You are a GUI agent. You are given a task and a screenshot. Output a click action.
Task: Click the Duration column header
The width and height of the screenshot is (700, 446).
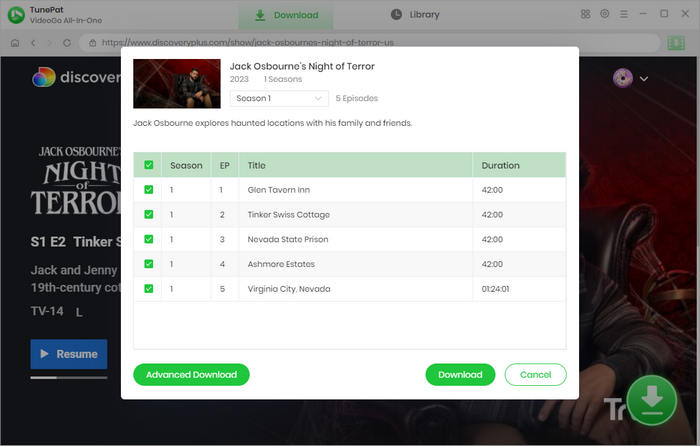pos(519,165)
